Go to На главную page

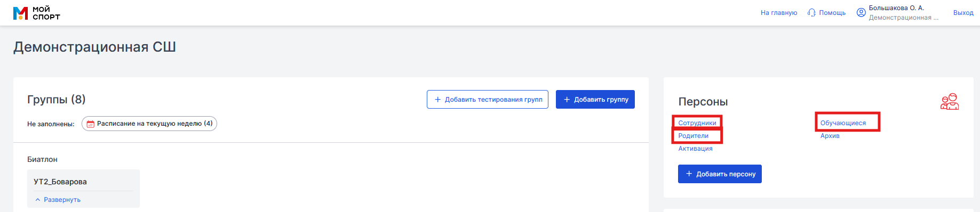(x=779, y=13)
